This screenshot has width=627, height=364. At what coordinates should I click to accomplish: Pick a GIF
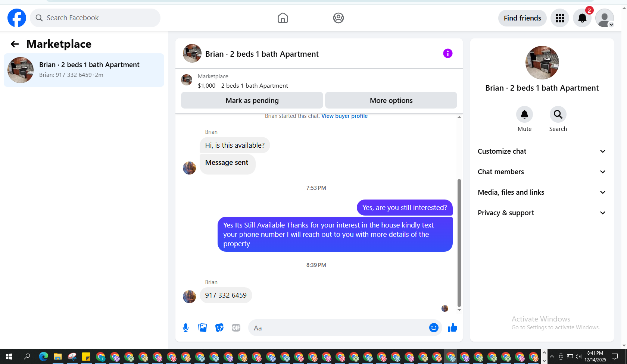[x=236, y=328]
